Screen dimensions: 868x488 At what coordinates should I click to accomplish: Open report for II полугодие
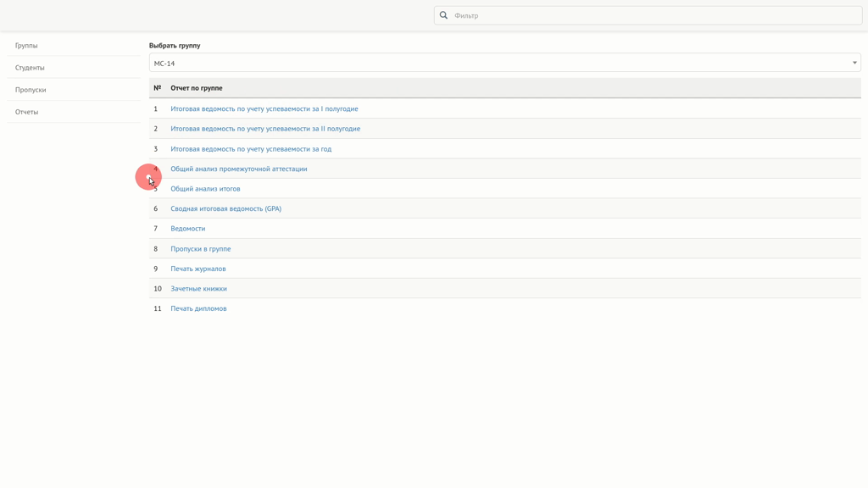tap(265, 129)
